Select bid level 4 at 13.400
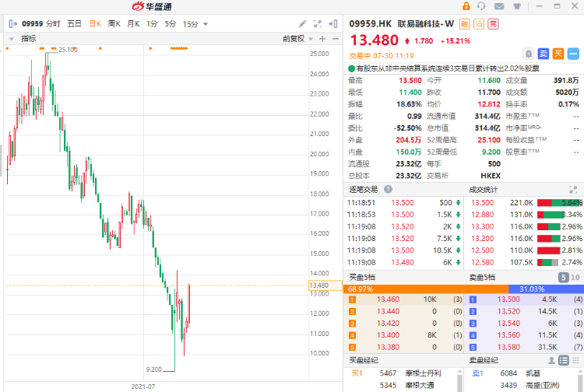 (x=403, y=335)
